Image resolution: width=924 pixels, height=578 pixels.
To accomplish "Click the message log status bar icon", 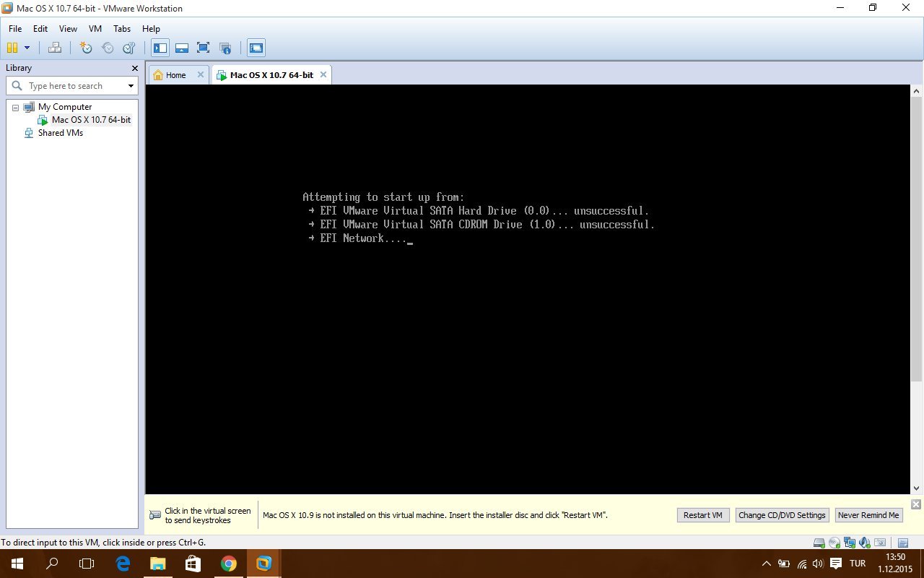I will point(903,543).
